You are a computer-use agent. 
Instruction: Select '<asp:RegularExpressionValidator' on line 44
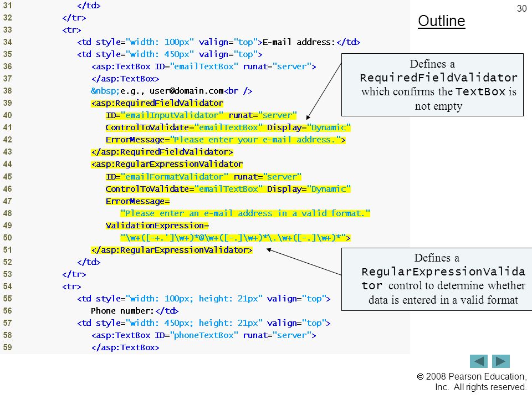[167, 164]
